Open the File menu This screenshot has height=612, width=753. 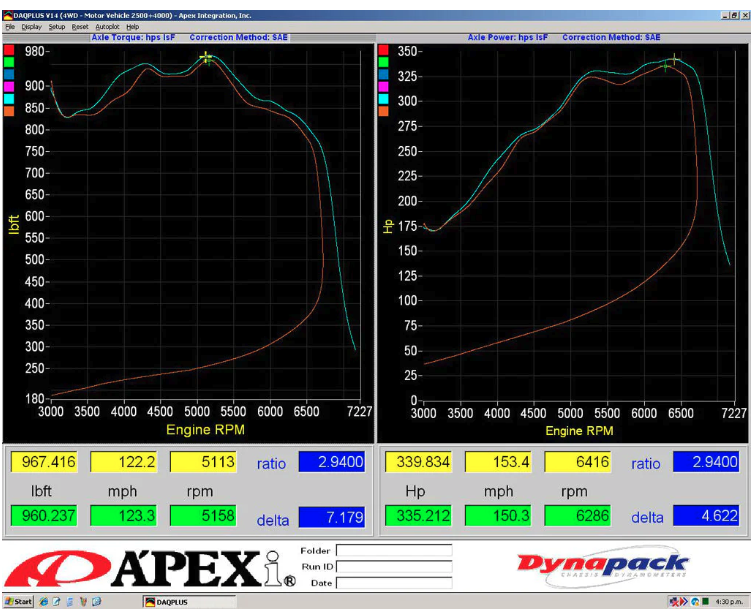10,27
